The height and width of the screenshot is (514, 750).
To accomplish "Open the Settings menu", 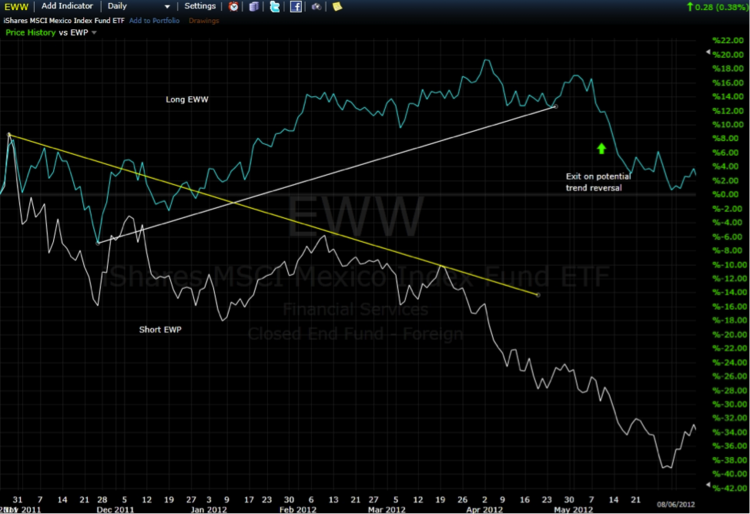I will (x=200, y=6).
